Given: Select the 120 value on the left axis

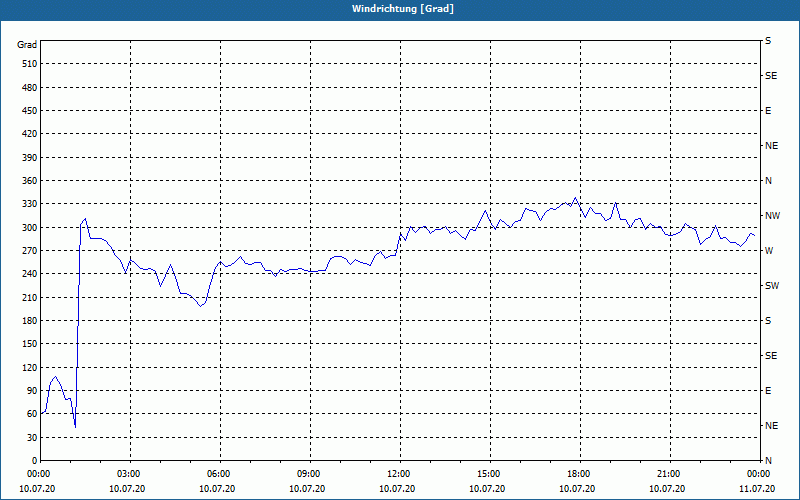Looking at the screenshot, I should tap(30, 367).
